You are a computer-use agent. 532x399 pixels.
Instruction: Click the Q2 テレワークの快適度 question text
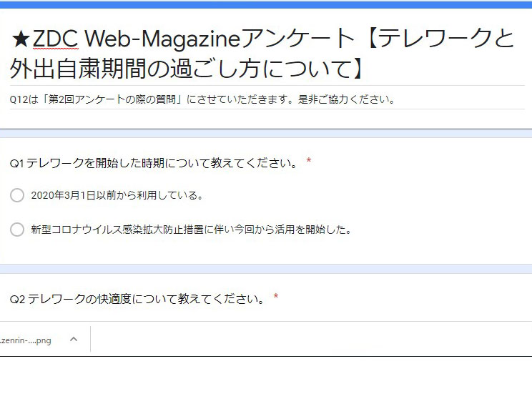coord(137,299)
